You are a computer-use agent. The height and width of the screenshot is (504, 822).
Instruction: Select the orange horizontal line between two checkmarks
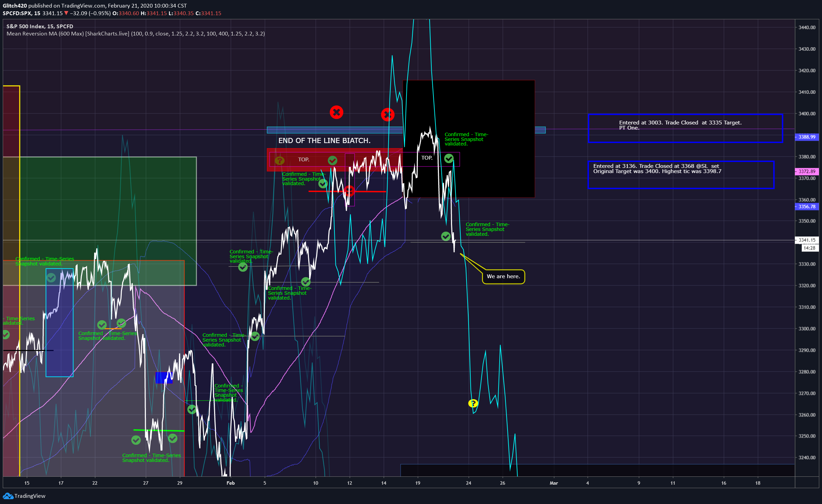113,328
